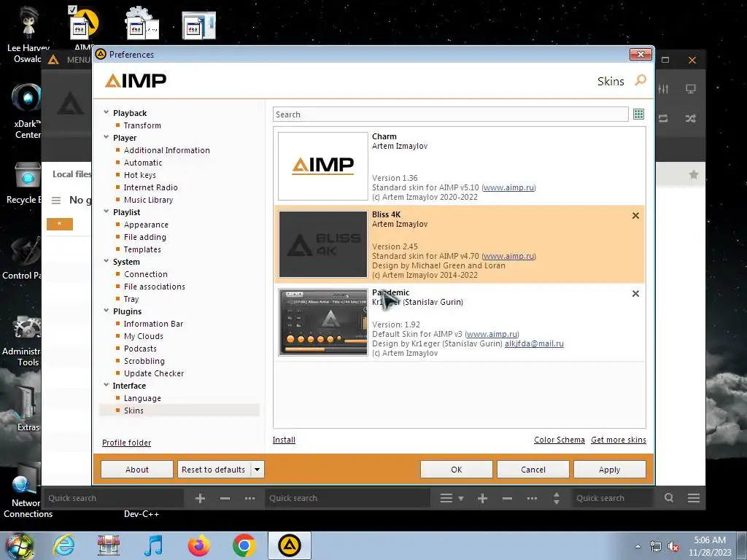Click the MENU label in AIMP main window
Screen dimensions: 747x560
(x=78, y=60)
